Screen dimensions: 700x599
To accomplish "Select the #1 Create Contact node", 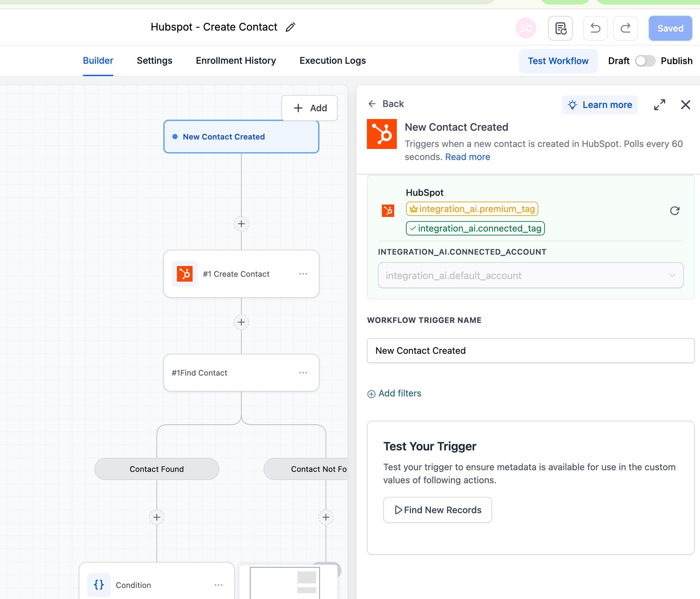I will 241,274.
